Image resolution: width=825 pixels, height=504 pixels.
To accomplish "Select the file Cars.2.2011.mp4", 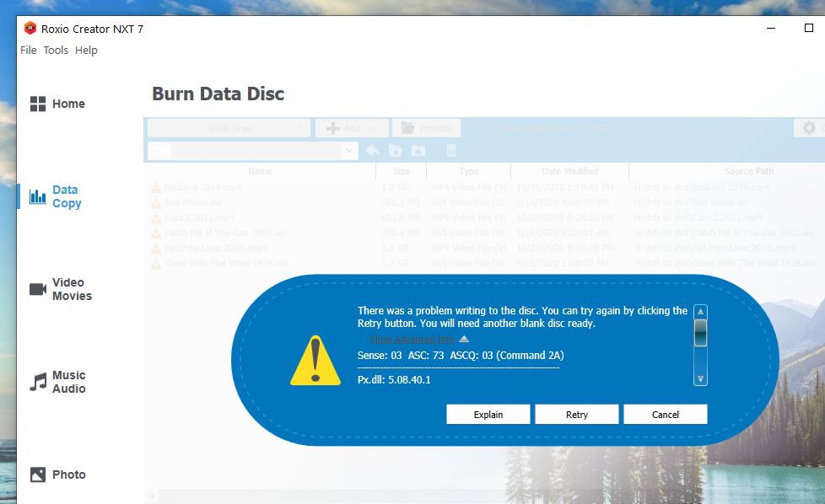I will coord(199,217).
